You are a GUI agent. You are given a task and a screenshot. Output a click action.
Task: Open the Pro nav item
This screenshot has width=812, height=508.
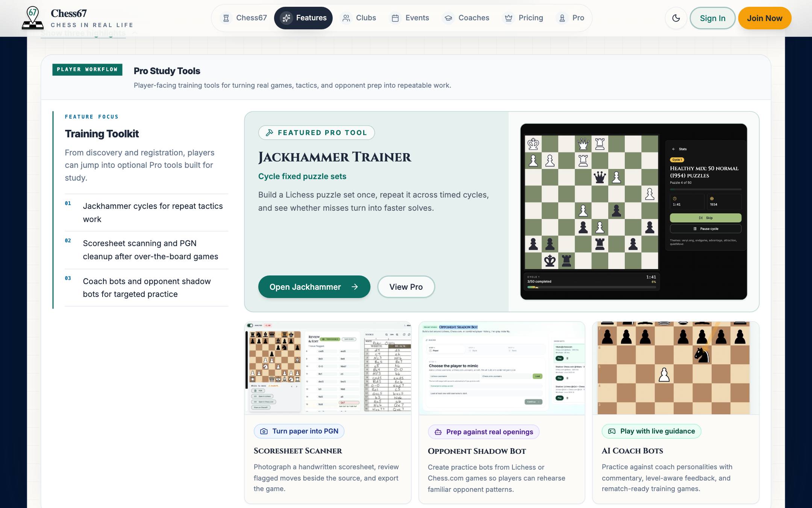click(x=571, y=18)
